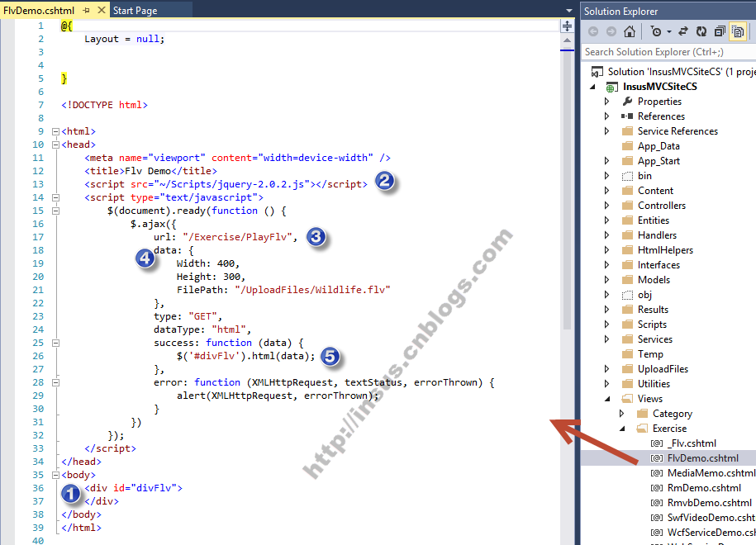Collapse the script type=text/javascript block
Viewport: 756px width, 545px height.
coord(55,197)
